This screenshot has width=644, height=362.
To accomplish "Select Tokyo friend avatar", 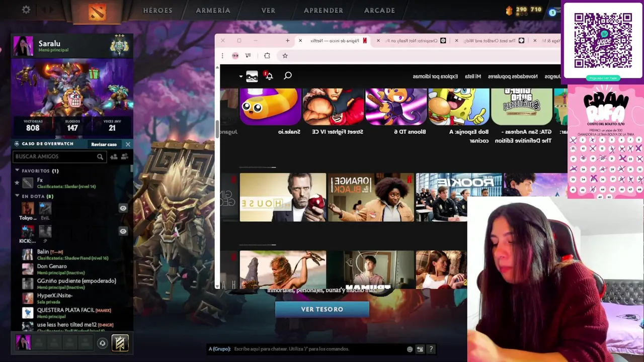I will (x=28, y=208).
